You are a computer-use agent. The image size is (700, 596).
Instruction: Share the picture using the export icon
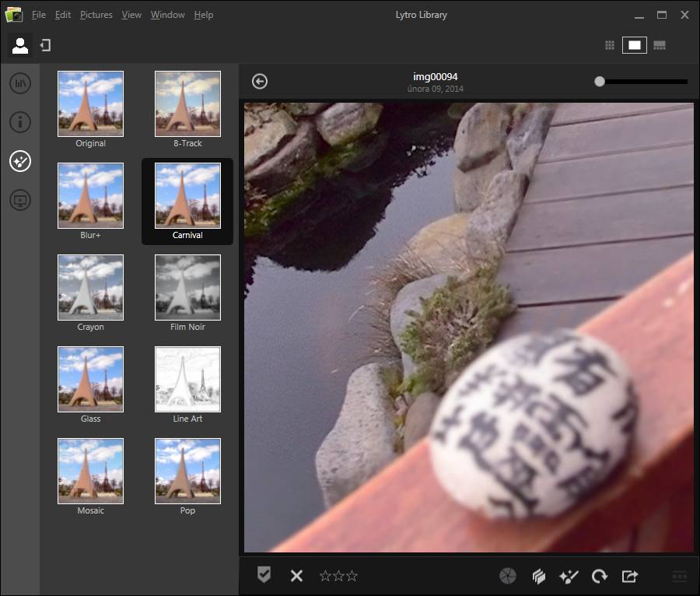630,576
